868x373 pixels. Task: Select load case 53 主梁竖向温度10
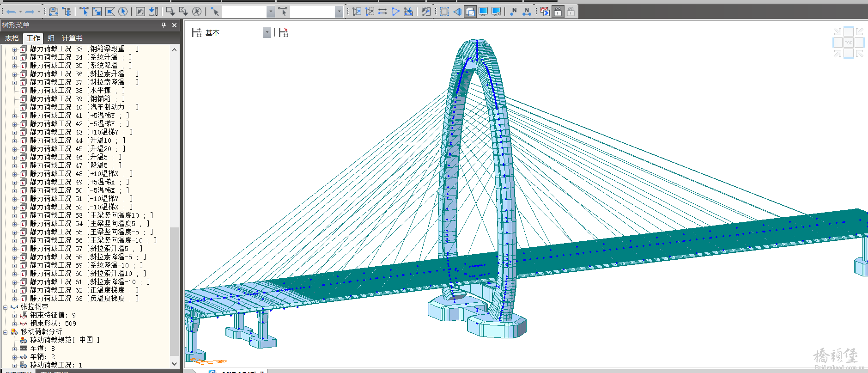tap(91, 215)
